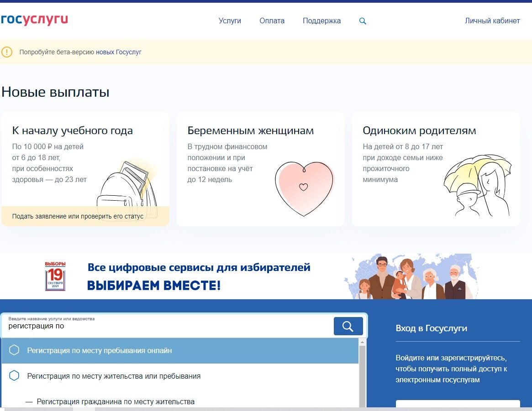Viewport: 532px width, 411px height.
Task: Open the К началу учебного года card
Action: (85, 169)
